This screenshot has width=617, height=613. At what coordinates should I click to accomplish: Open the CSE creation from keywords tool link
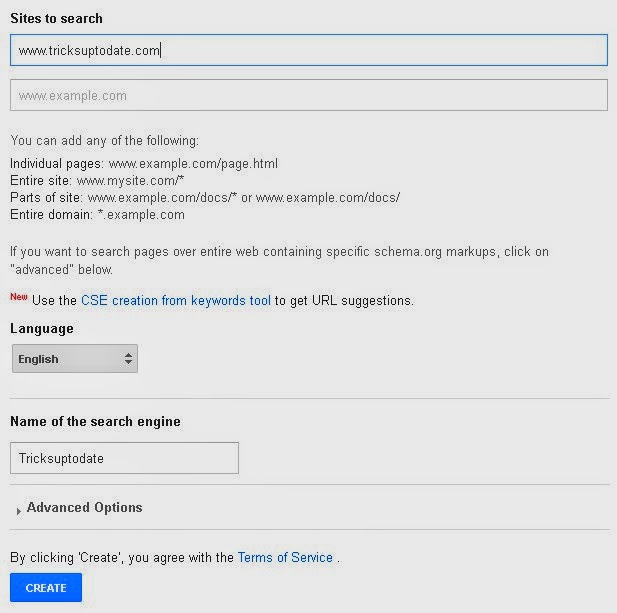[176, 301]
